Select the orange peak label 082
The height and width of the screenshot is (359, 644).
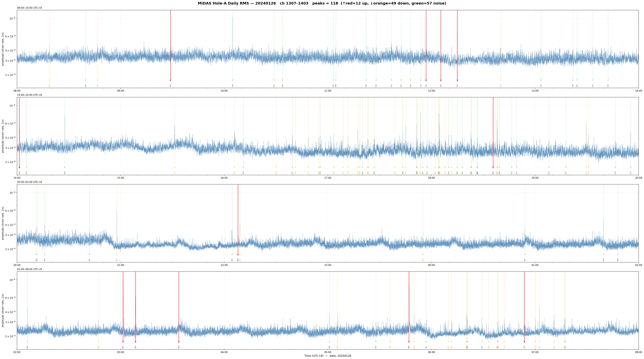coord(117,260)
